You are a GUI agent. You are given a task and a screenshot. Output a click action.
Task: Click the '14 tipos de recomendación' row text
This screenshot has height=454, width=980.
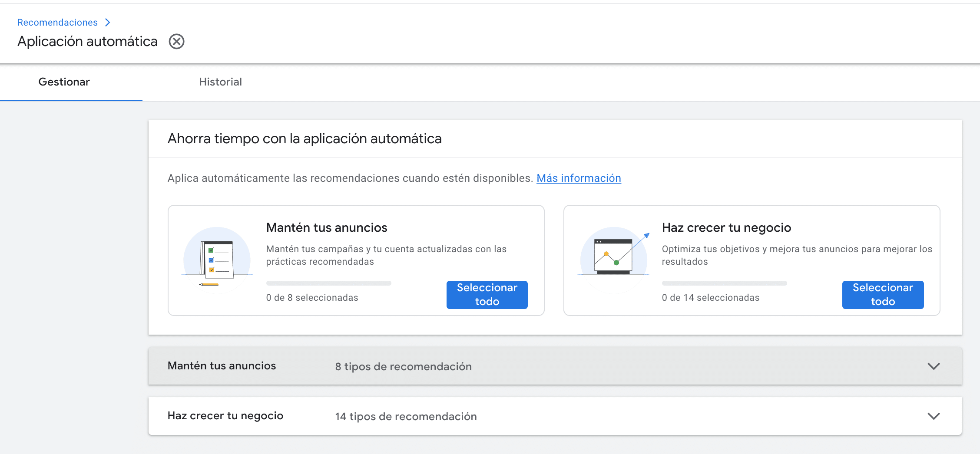[406, 417]
